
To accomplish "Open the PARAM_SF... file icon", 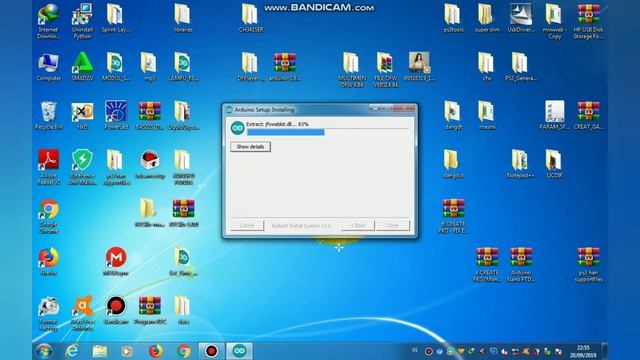I will pyautogui.click(x=554, y=116).
